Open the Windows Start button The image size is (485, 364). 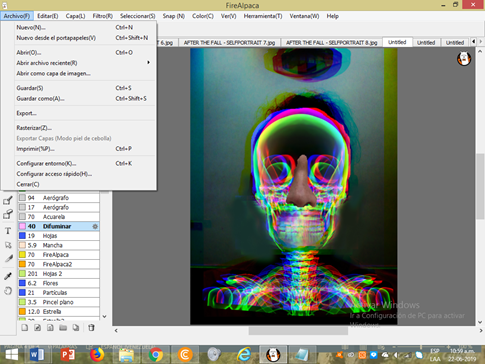pyautogui.click(x=12, y=355)
